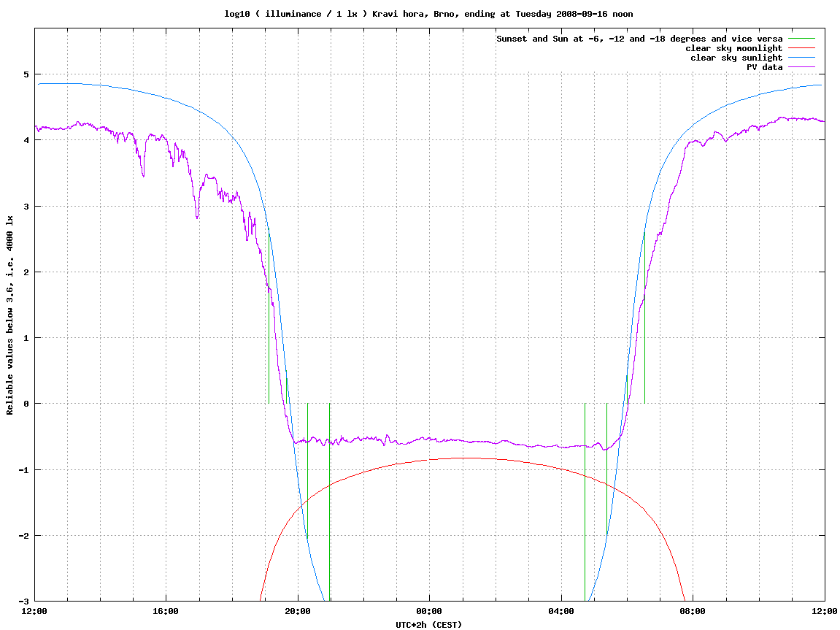
Task: Click y-axis label '1'
Action: (26, 338)
